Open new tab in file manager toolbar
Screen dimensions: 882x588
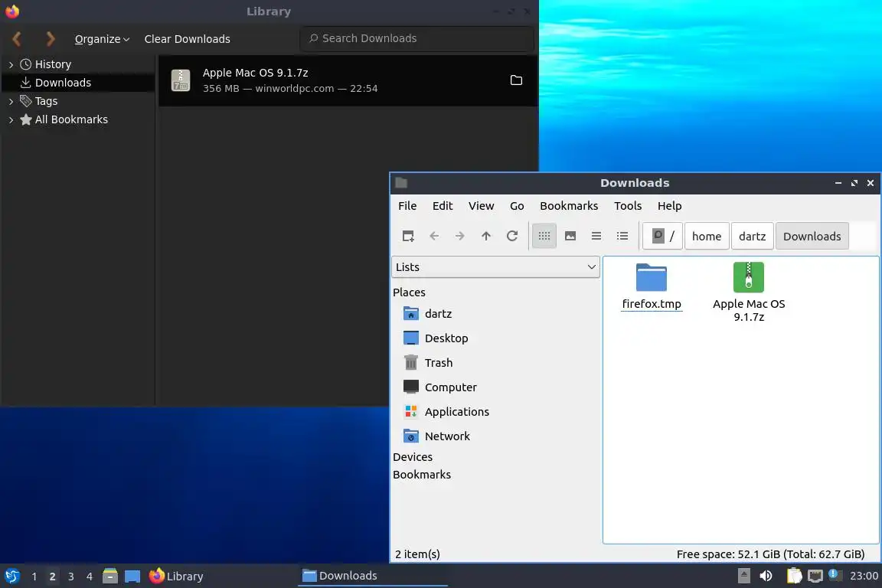(x=408, y=236)
